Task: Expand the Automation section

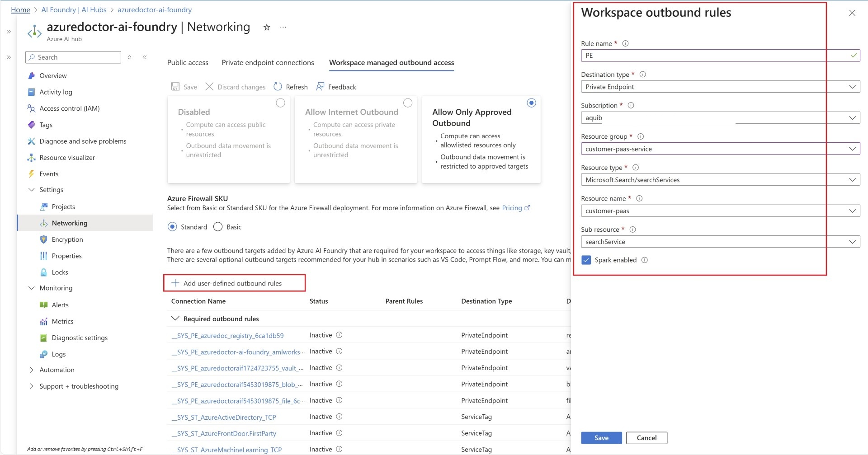Action: (x=31, y=370)
